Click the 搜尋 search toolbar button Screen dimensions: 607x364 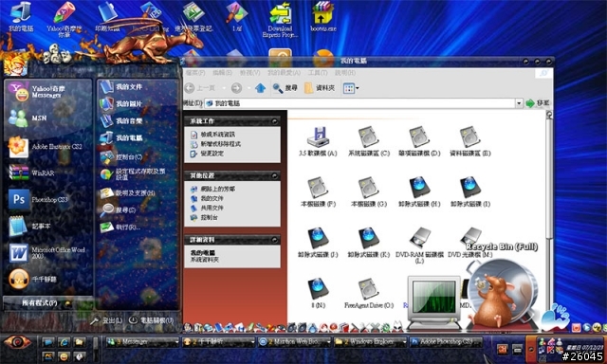(x=285, y=88)
